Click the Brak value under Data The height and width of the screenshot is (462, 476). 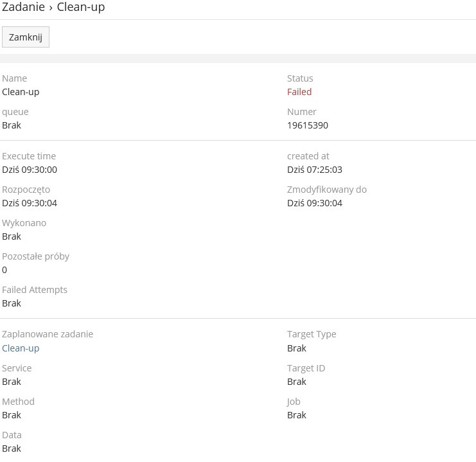[12, 449]
